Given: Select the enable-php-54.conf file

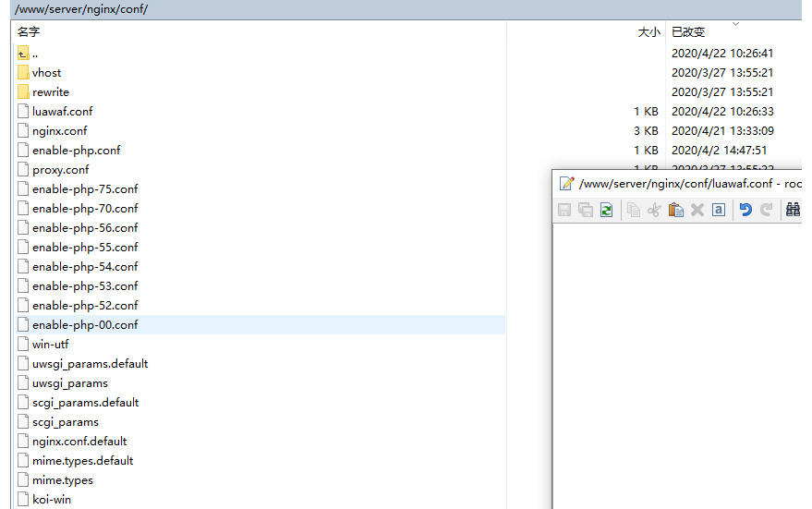Looking at the screenshot, I should [85, 267].
